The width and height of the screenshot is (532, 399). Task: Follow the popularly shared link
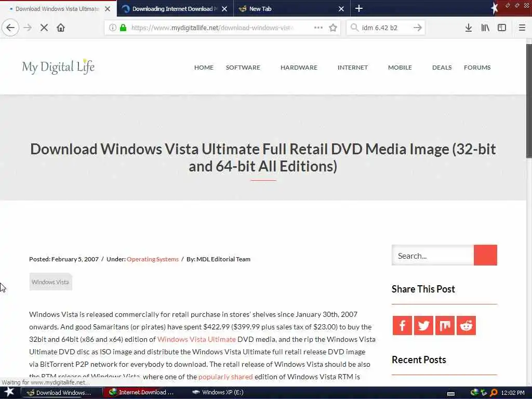[225, 377]
